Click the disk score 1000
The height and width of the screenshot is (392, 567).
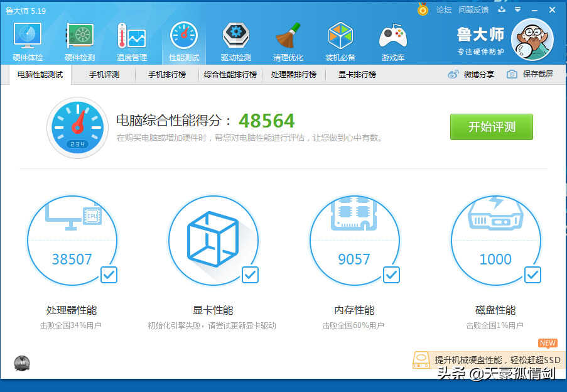coord(495,259)
